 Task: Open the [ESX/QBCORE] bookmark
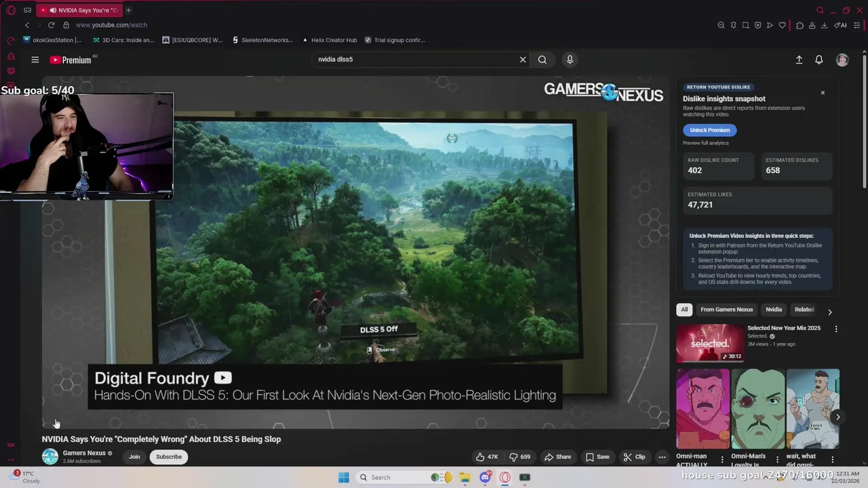(x=193, y=40)
